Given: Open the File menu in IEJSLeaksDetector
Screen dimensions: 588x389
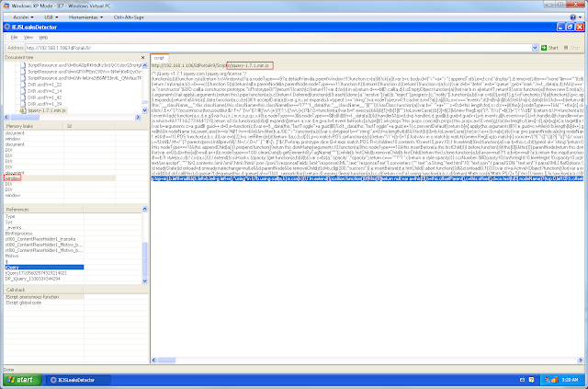Looking at the screenshot, I should [x=14, y=37].
